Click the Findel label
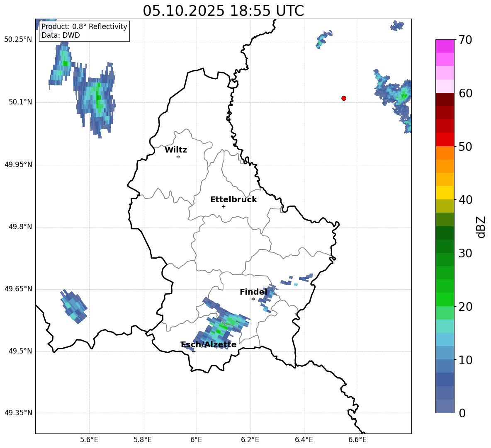491x448 pixels. coord(253,292)
